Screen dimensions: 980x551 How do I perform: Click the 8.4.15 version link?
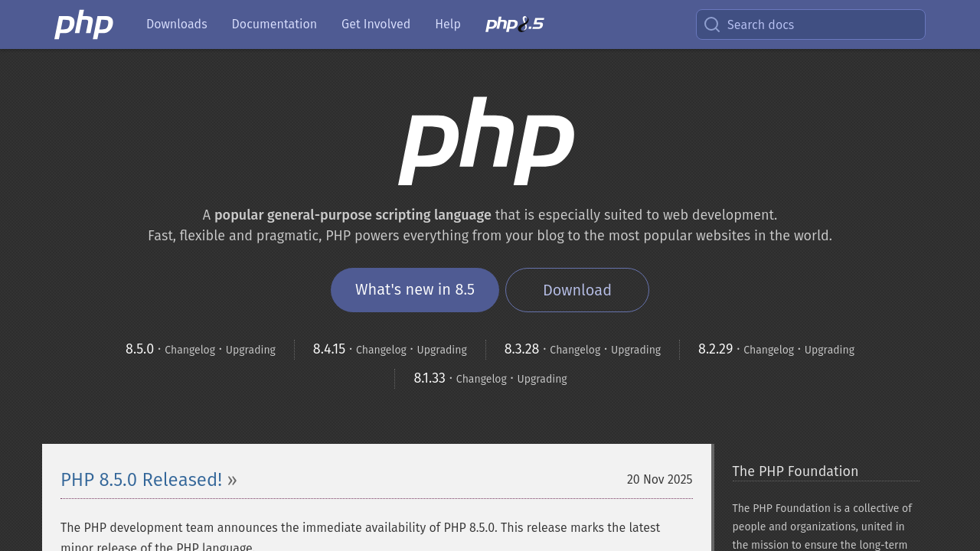tap(329, 348)
